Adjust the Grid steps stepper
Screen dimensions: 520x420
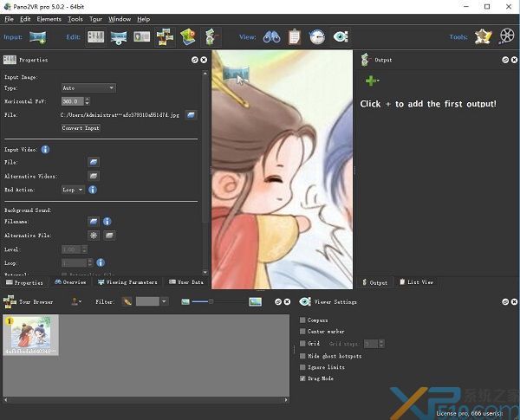pyautogui.click(x=381, y=344)
